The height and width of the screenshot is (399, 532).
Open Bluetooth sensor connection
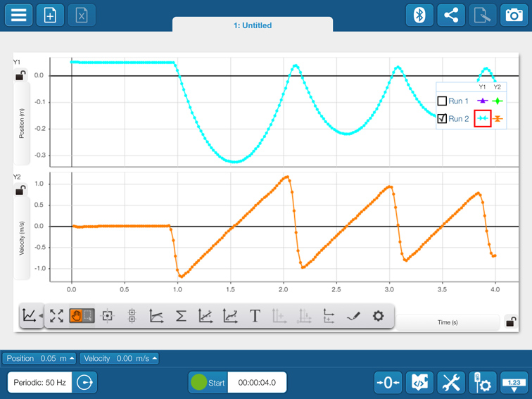point(419,15)
